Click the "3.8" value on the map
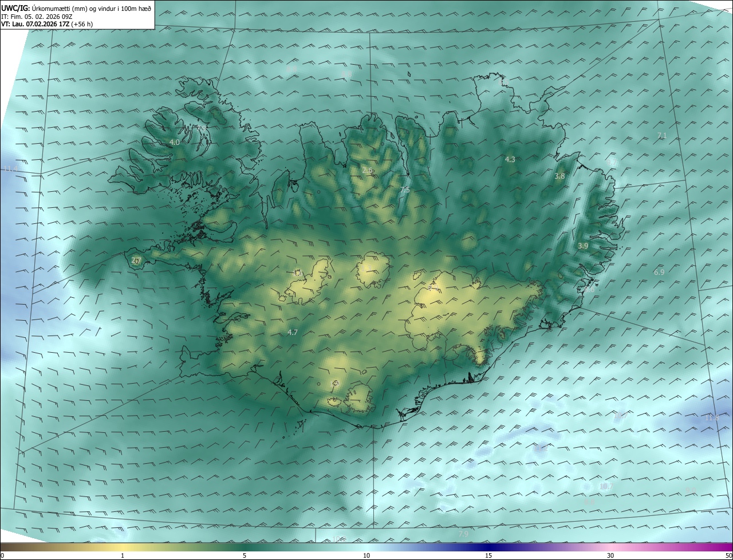733x560 pixels. pyautogui.click(x=559, y=176)
